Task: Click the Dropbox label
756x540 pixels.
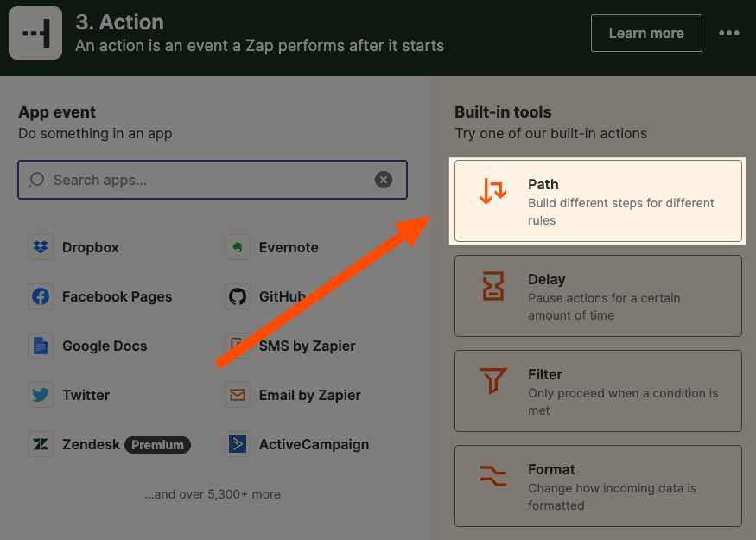Action: tap(90, 247)
